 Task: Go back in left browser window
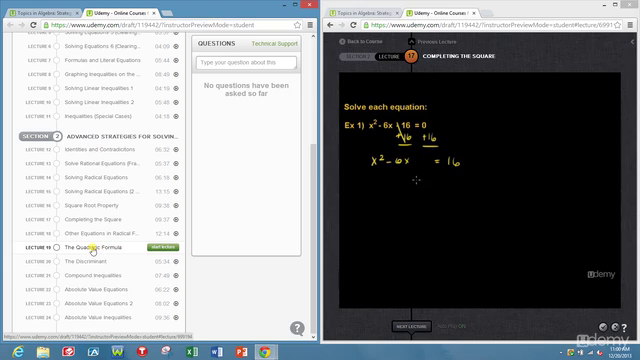pos(10,25)
